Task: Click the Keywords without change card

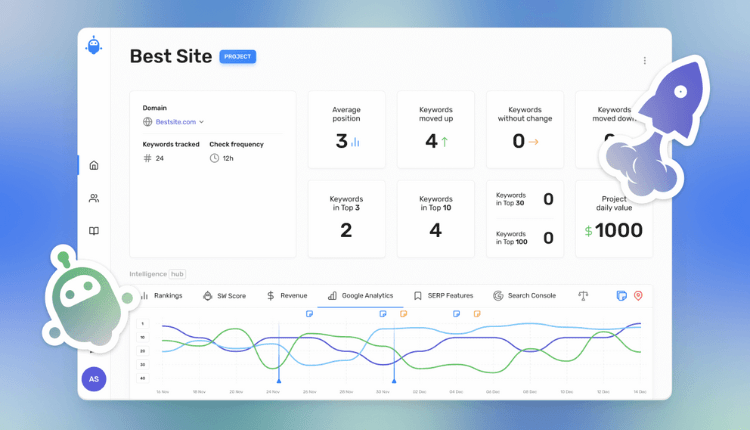Action: coord(525,130)
